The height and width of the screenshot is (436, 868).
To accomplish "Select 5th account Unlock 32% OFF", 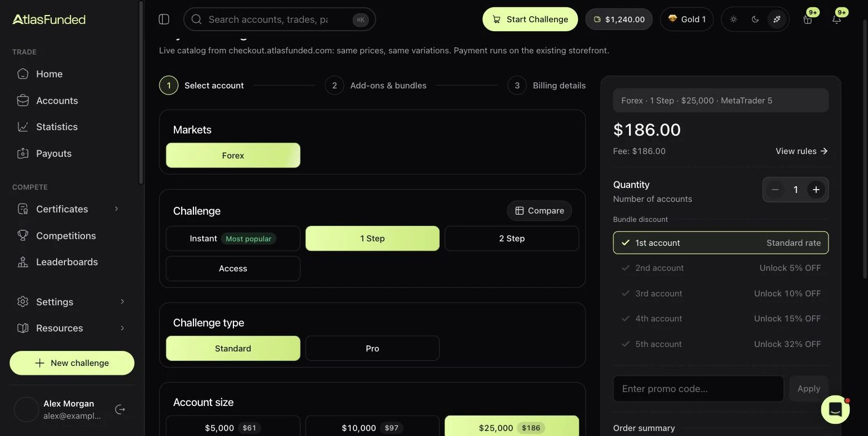I will click(x=721, y=344).
